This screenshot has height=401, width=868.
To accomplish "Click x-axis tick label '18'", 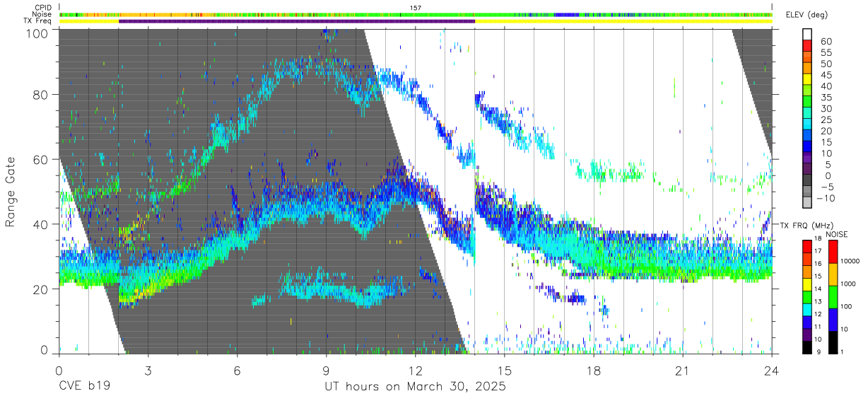I will tap(594, 371).
